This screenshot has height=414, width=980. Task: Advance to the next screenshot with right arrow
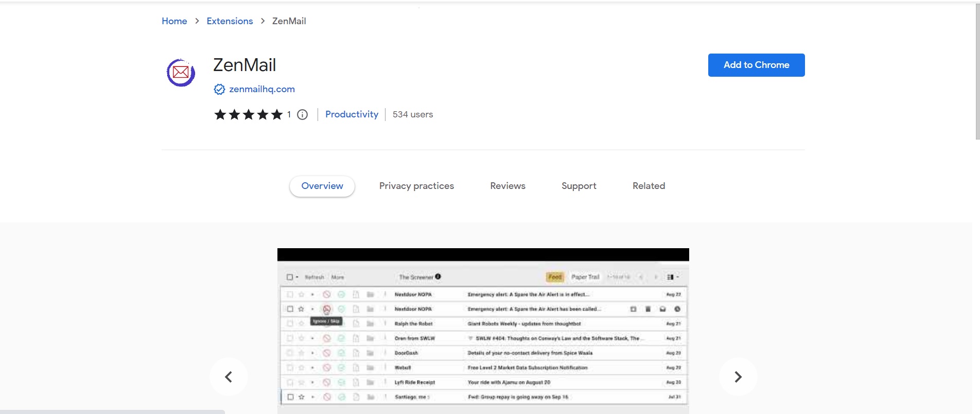[738, 377]
